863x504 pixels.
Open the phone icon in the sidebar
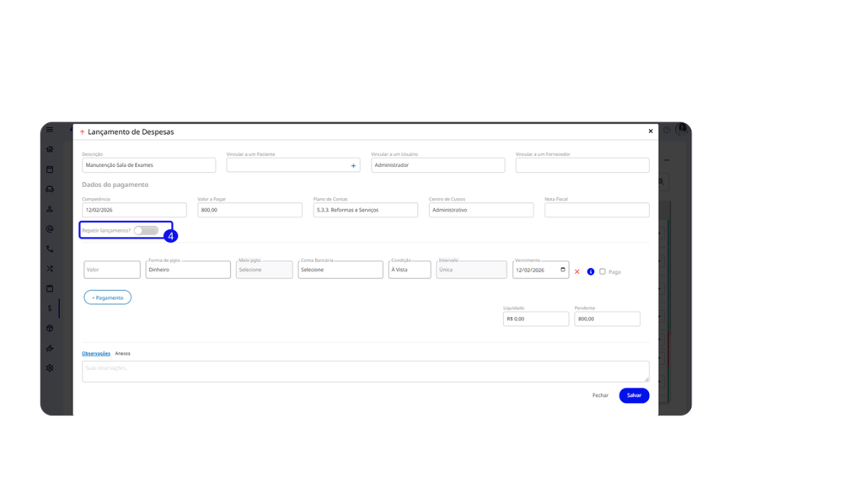(x=50, y=249)
